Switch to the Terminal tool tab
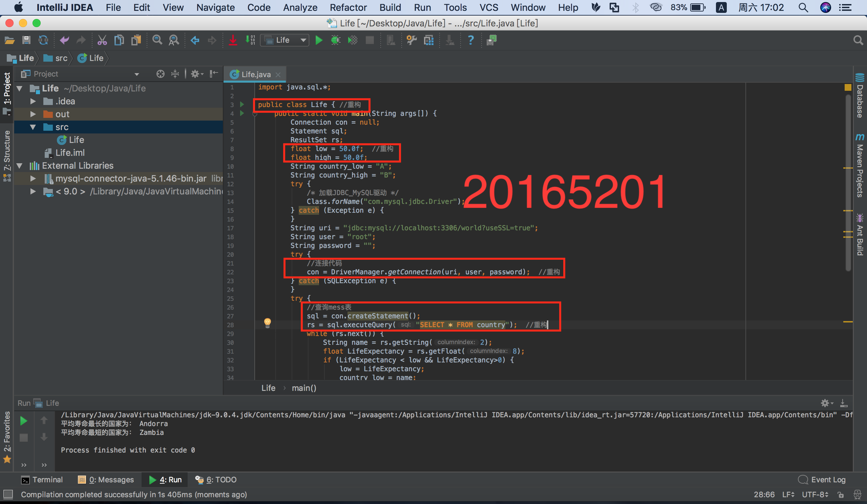 pyautogui.click(x=42, y=480)
